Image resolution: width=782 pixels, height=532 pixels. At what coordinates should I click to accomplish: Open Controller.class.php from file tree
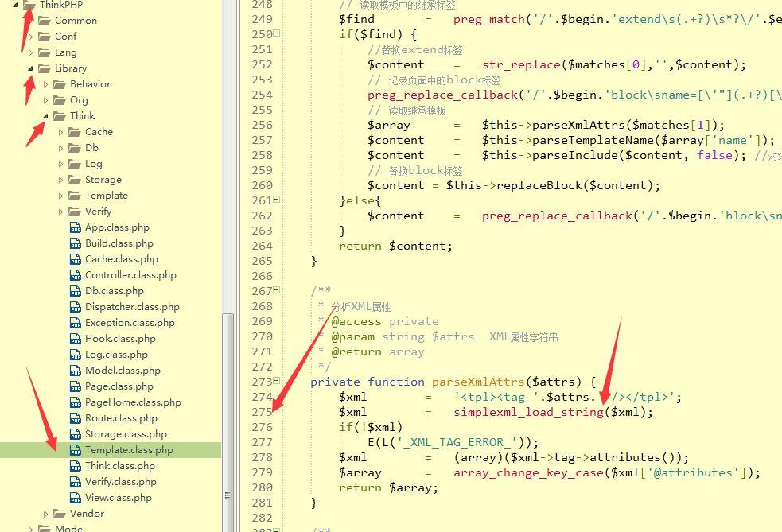pos(130,275)
